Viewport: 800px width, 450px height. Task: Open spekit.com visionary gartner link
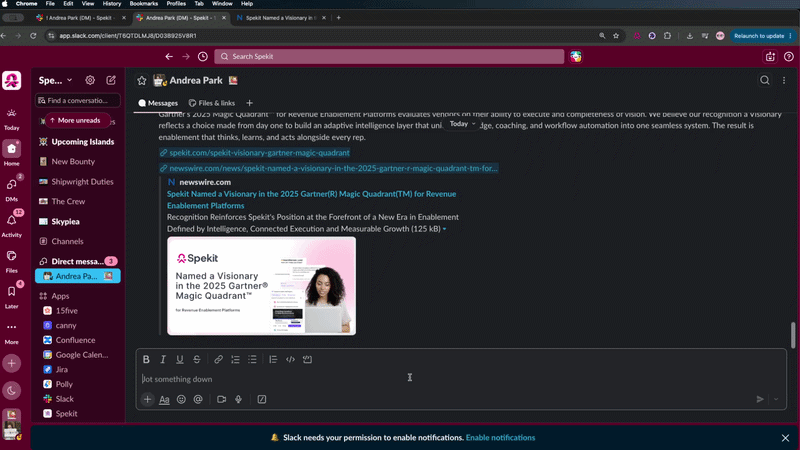[x=259, y=153]
